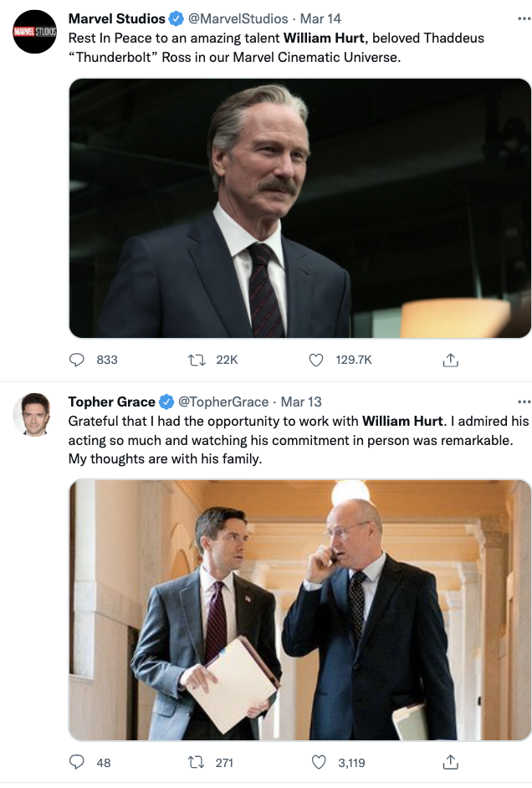The width and height of the screenshot is (532, 788).
Task: Open the @TopherGrace handle link
Action: (x=223, y=402)
